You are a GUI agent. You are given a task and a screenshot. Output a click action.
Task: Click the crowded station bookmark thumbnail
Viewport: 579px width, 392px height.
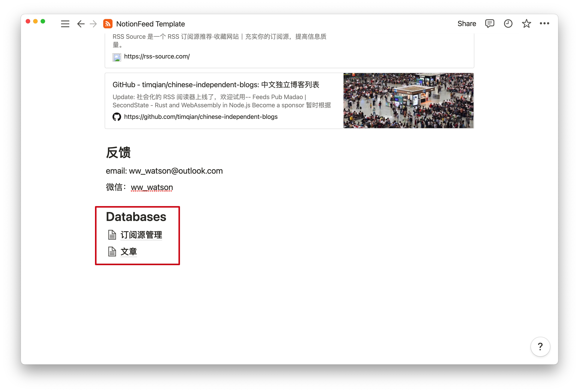click(x=408, y=101)
